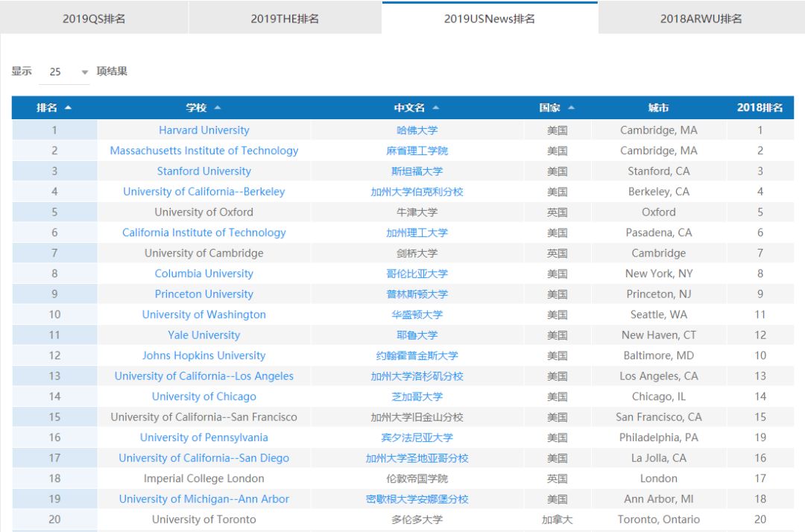The height and width of the screenshot is (532, 805).
Task: Open the 2018ARWU排名 tab
Action: coord(701,19)
